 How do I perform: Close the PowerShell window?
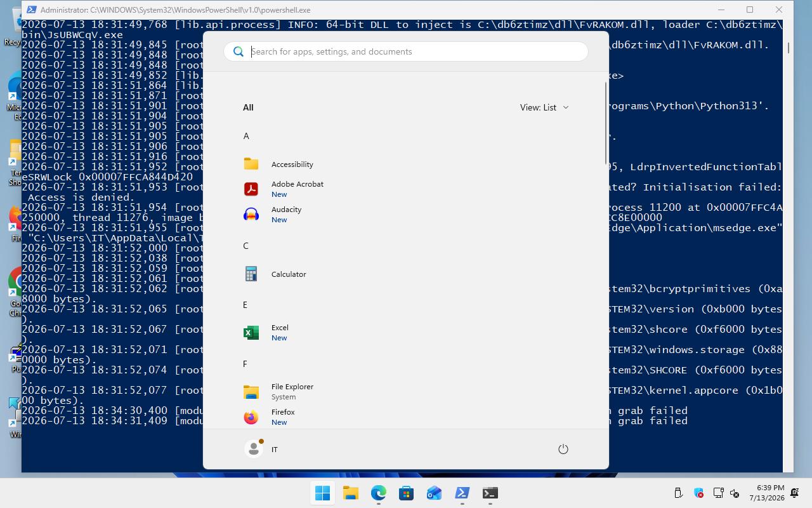click(779, 10)
